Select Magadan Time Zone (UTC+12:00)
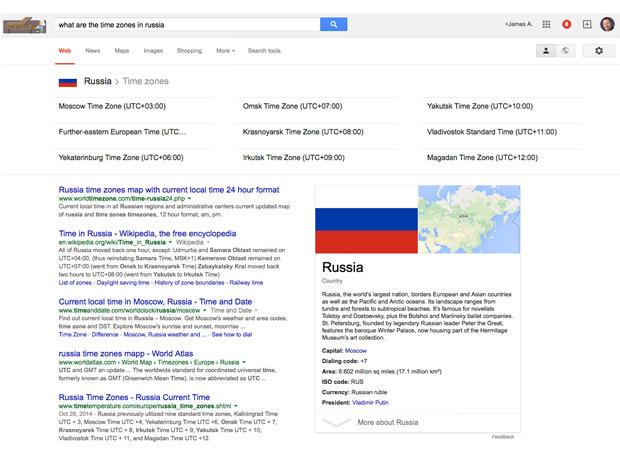Image resolution: width=620 pixels, height=465 pixels. [482, 158]
